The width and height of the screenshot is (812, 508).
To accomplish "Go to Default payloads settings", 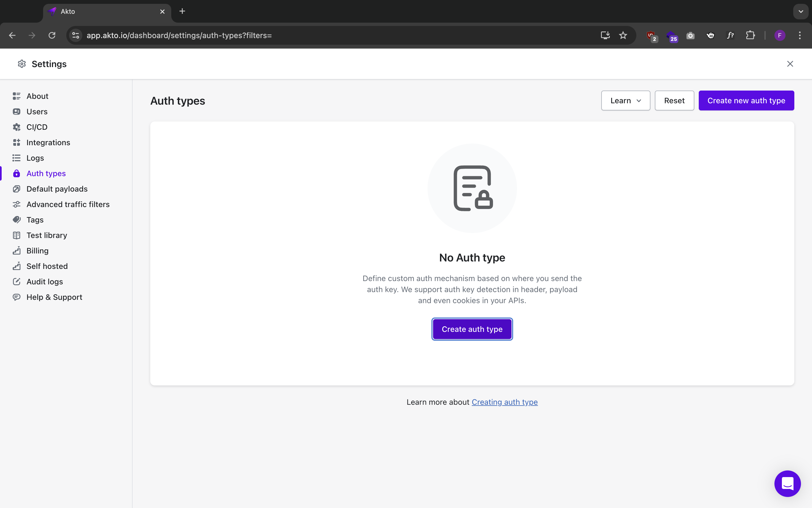I will 57,189.
